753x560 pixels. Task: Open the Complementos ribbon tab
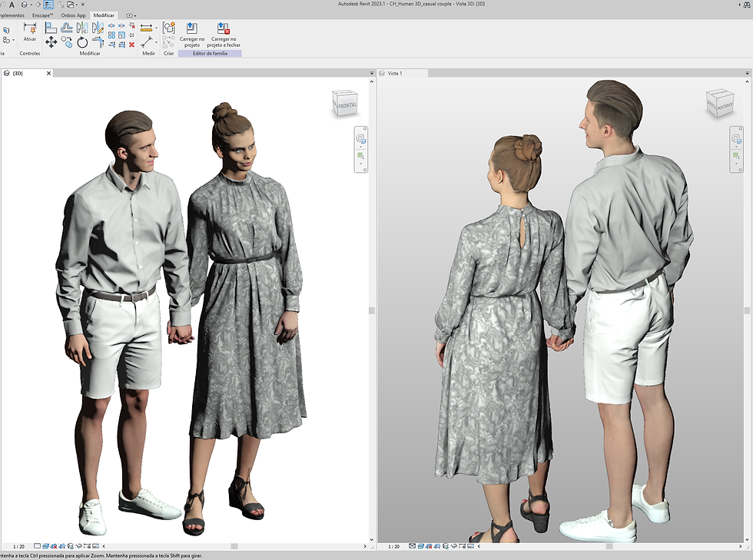[x=14, y=15]
